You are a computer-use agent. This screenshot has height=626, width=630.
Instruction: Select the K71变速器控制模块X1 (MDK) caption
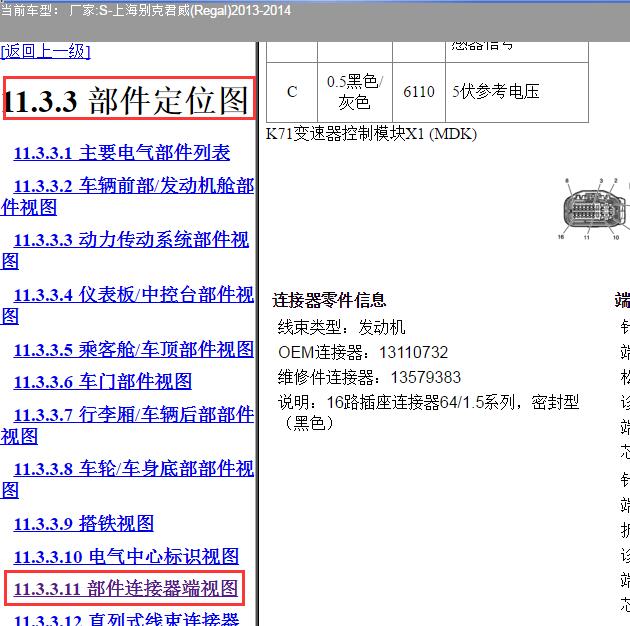coord(371,134)
